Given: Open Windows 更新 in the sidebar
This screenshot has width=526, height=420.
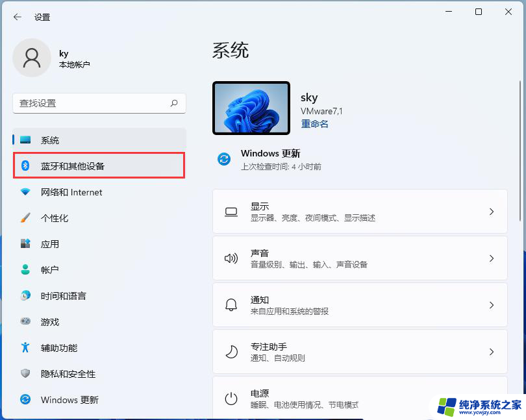Looking at the screenshot, I should 99,399.
